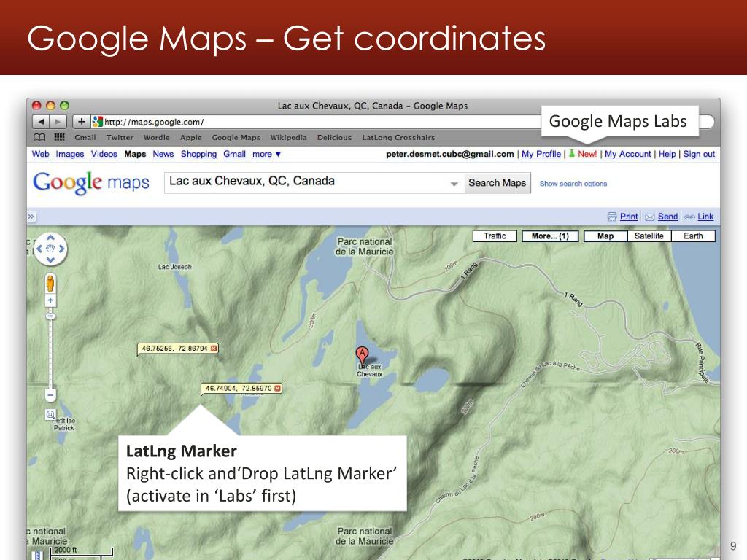Open Wikipedia bookmark

pos(288,137)
